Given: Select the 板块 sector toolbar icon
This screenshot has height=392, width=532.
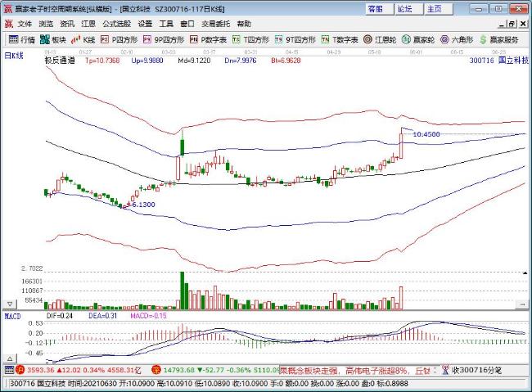Looking at the screenshot, I should [53, 39].
